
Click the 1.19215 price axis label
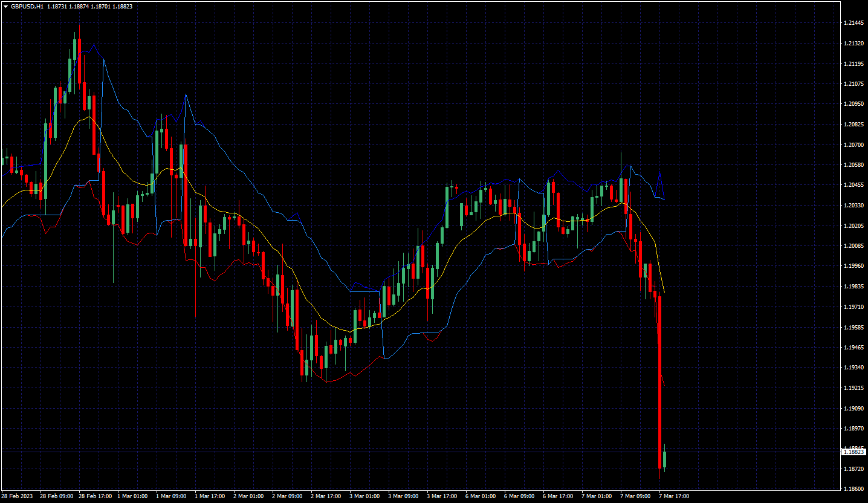[853, 388]
